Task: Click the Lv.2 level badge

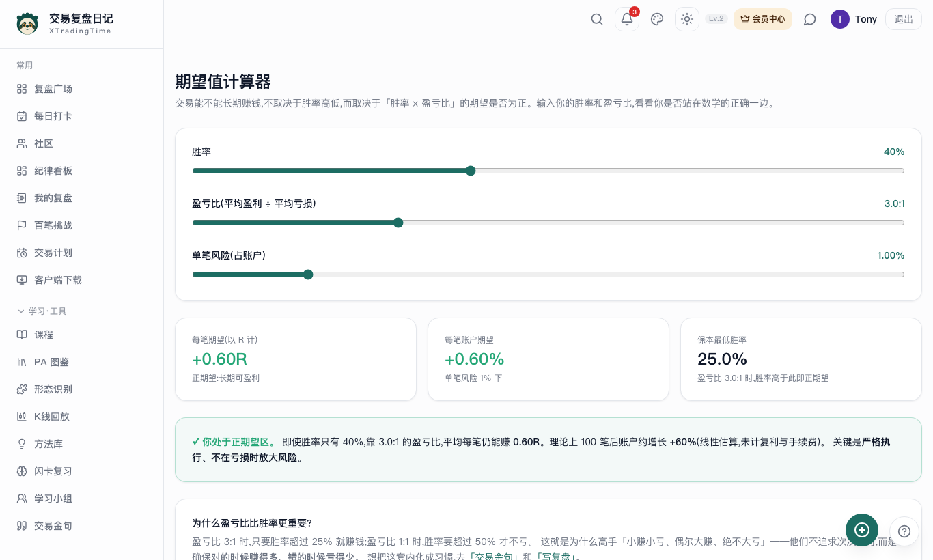Action: click(716, 19)
